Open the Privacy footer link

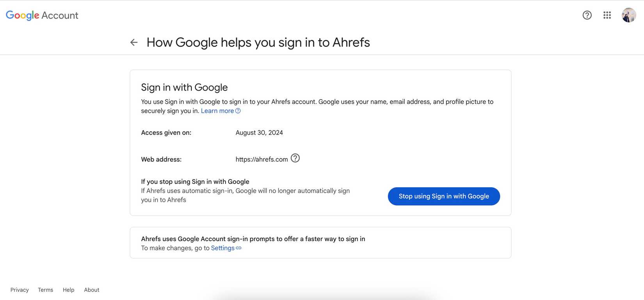(x=19, y=289)
